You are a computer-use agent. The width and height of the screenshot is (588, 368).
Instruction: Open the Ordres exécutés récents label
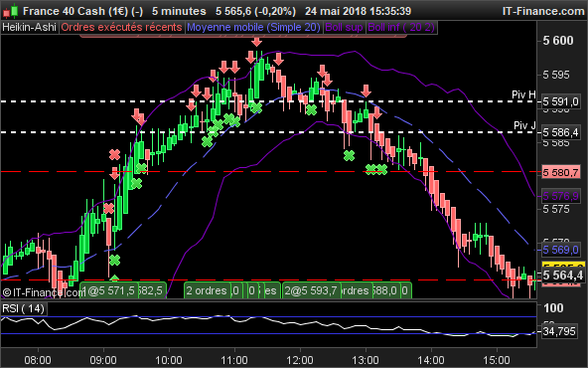(121, 28)
